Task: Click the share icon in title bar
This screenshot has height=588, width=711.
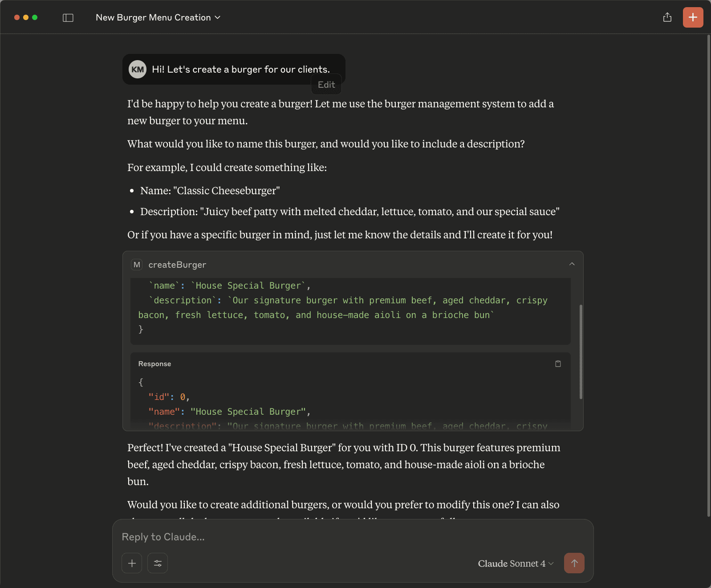Action: 667,17
